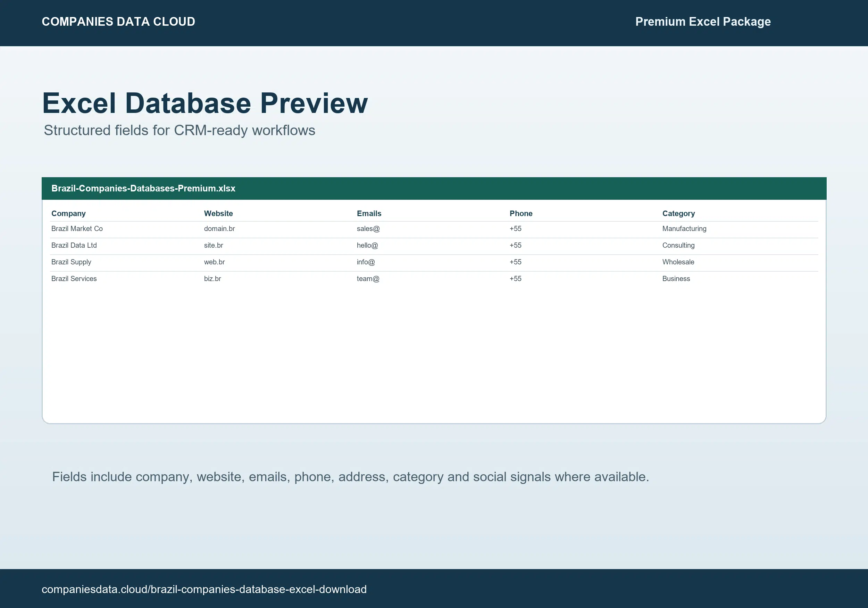Click the Business category cell
This screenshot has width=868, height=608.
(676, 278)
